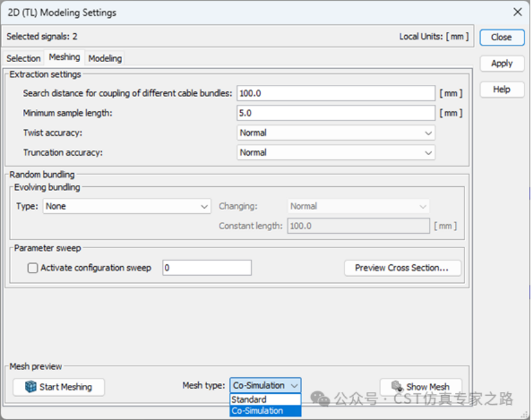Open the Twist accuracy dropdown
The height and width of the screenshot is (420, 531).
(x=335, y=133)
